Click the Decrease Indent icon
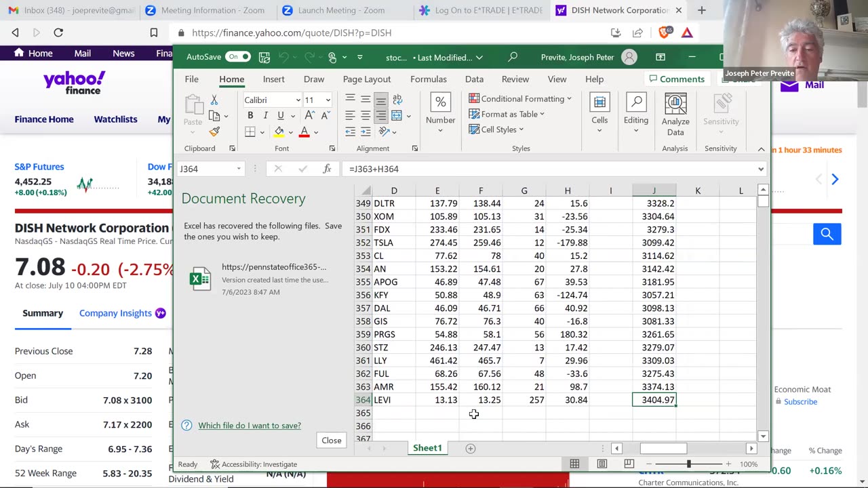This screenshot has height=488, width=868. pyautogui.click(x=350, y=131)
